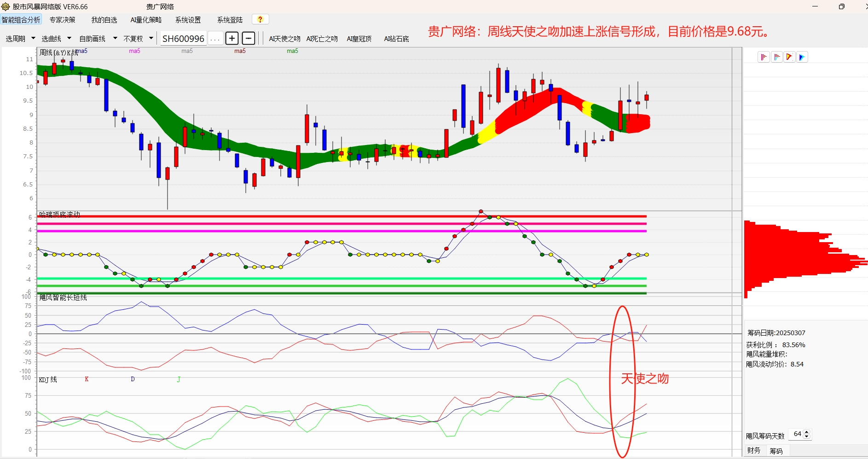Switch to the 财务 tab
This screenshot has width=868, height=459.
754,451
